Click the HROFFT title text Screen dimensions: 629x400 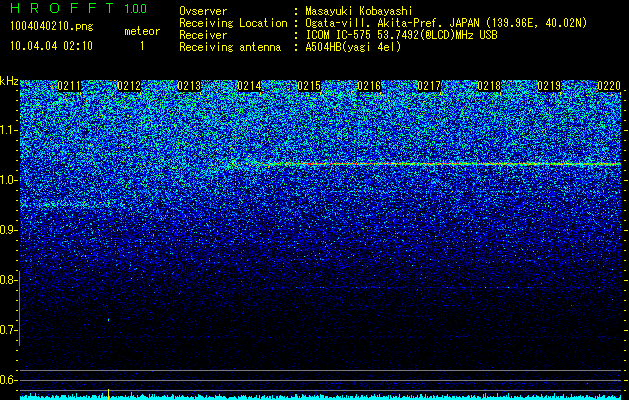62,8
